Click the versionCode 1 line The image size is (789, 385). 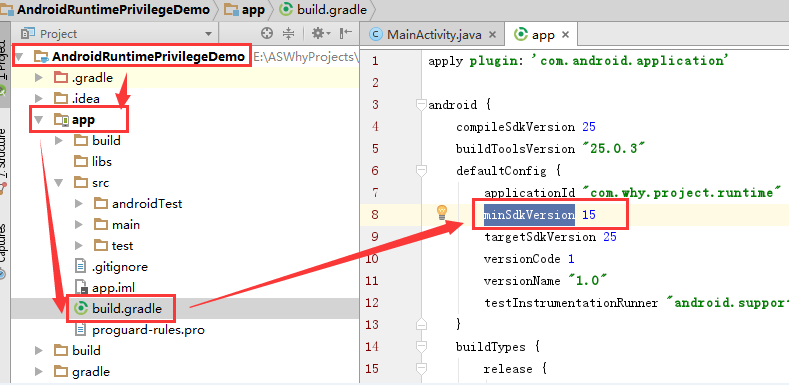529,259
